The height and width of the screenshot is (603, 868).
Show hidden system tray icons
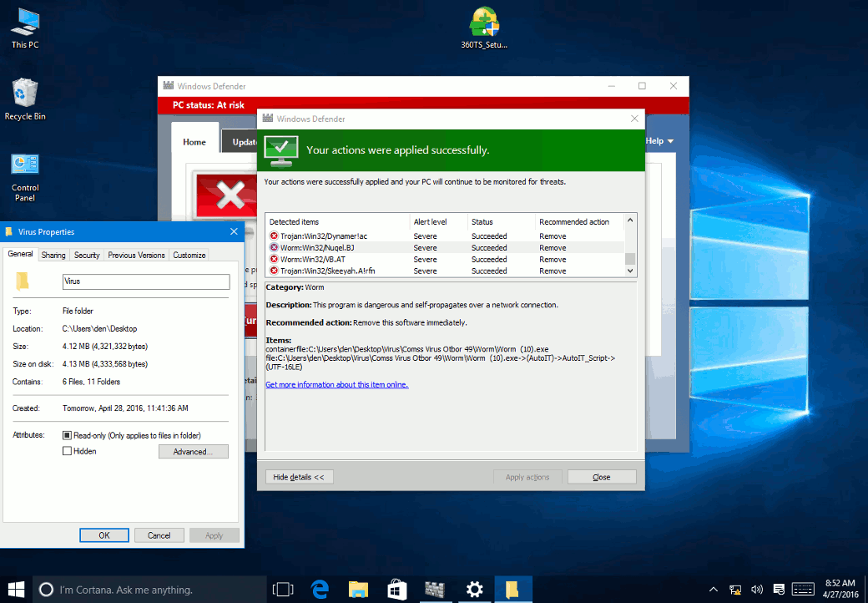pos(714,590)
